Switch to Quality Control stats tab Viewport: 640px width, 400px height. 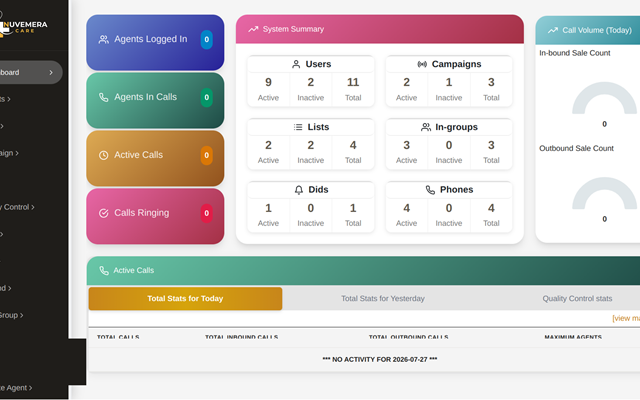577,299
